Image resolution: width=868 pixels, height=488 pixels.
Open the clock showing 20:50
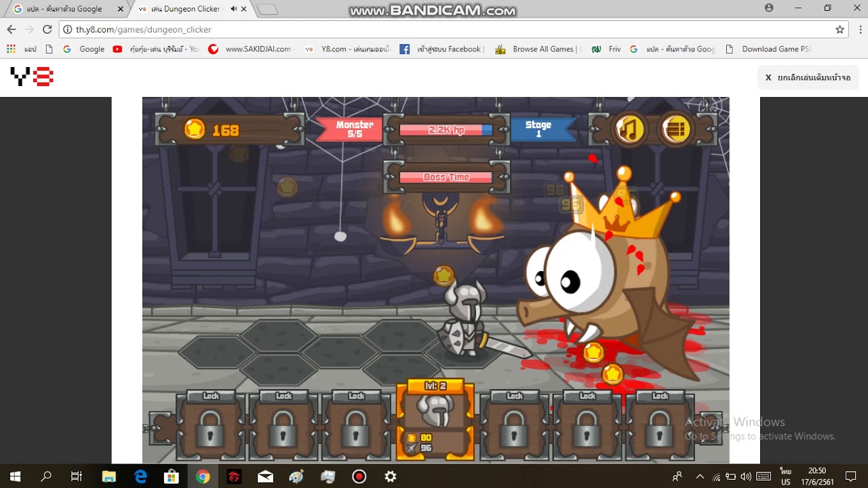coord(817,476)
